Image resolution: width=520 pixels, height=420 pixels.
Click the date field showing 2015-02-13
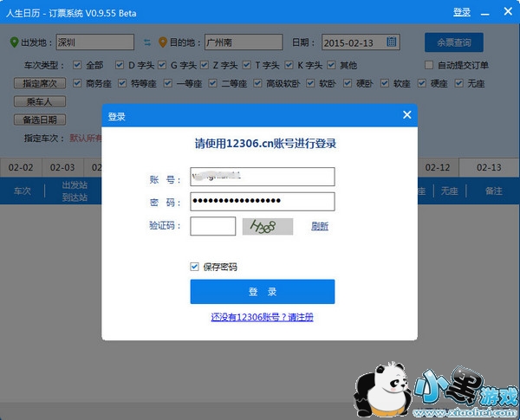pos(361,42)
